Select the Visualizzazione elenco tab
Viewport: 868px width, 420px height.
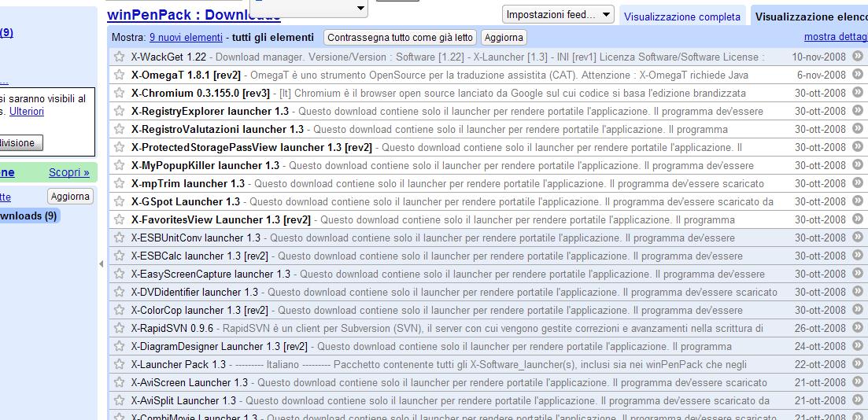(x=811, y=17)
